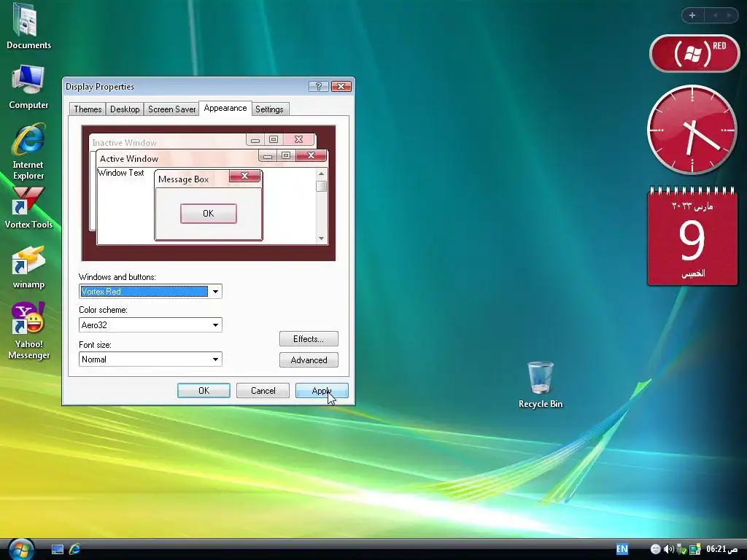Click the Advanced button
This screenshot has width=747, height=560.
[309, 360]
